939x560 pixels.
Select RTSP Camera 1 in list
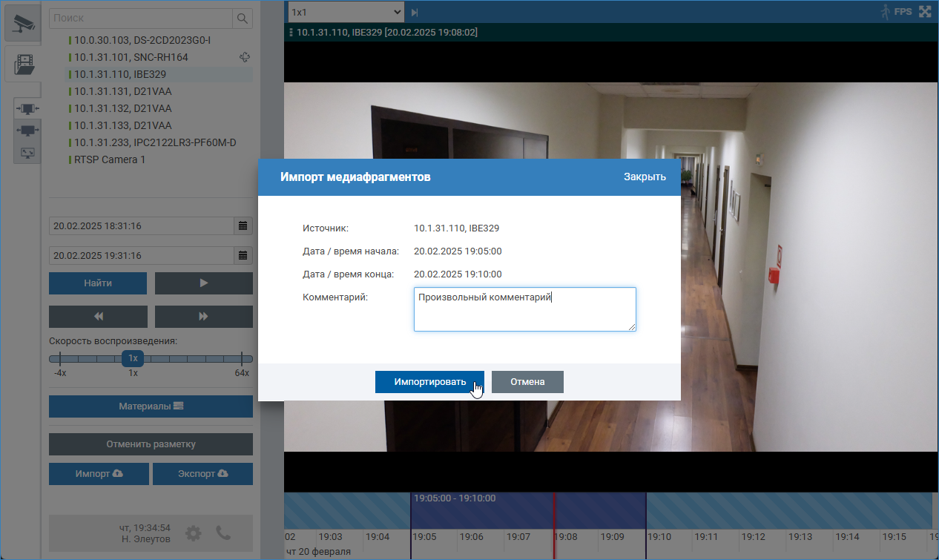[110, 159]
